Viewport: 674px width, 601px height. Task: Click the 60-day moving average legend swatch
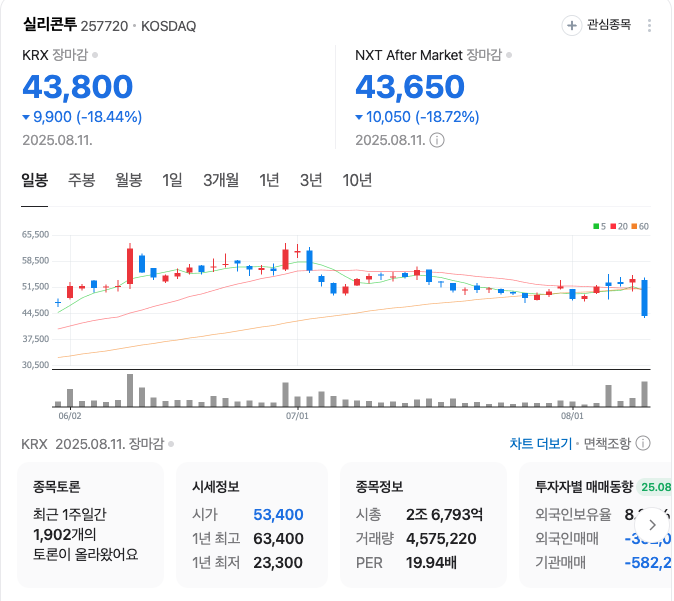(634, 227)
